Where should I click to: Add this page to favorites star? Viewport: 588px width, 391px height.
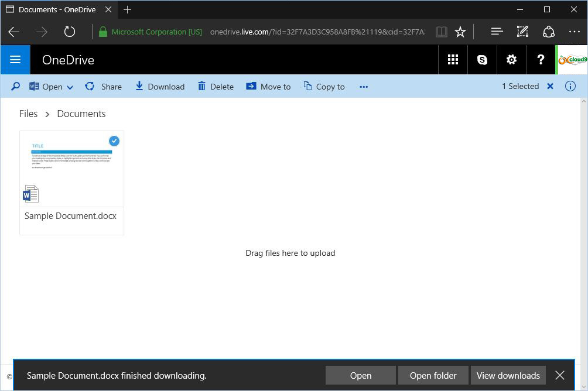tap(460, 32)
